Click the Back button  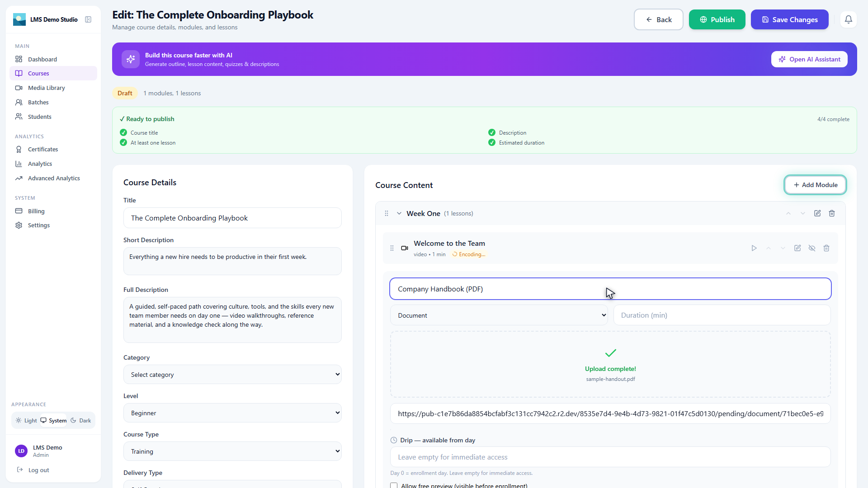[658, 19]
